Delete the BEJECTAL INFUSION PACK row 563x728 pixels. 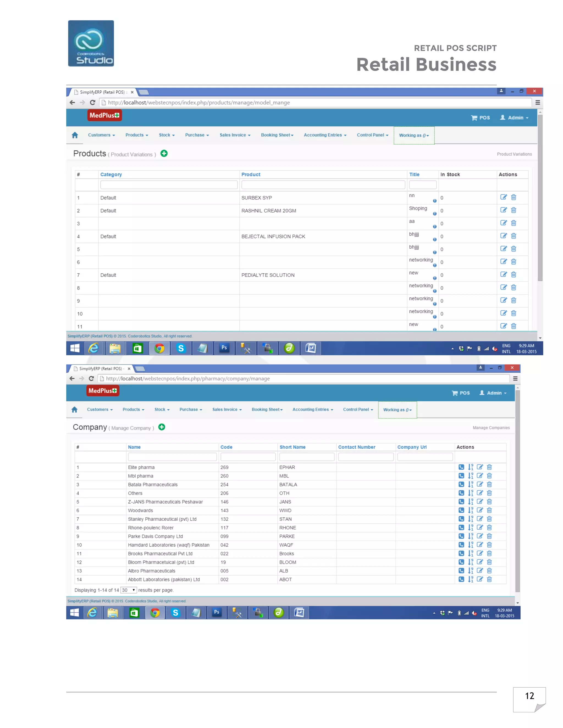tap(514, 236)
